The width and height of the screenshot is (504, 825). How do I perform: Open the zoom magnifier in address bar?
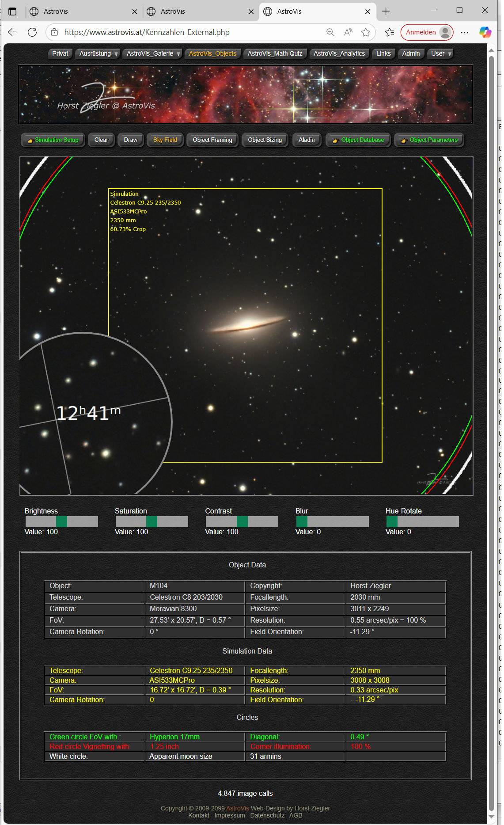330,32
